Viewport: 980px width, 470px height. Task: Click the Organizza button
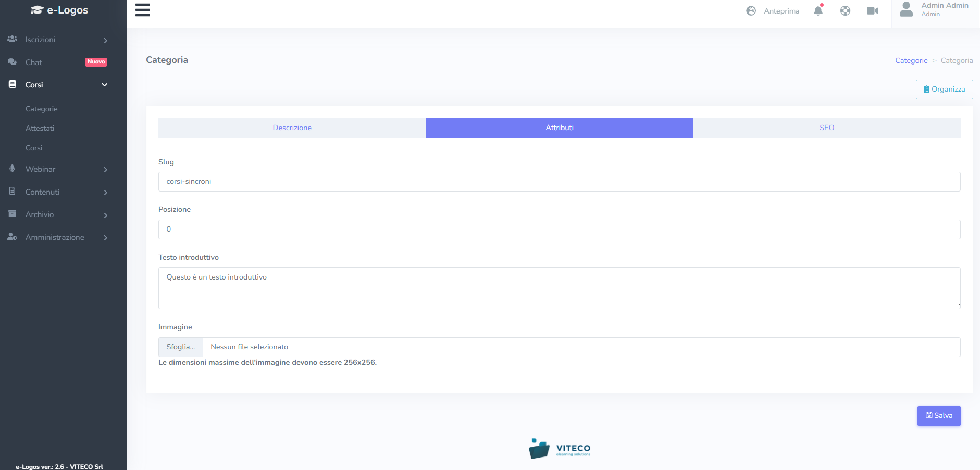coord(944,90)
